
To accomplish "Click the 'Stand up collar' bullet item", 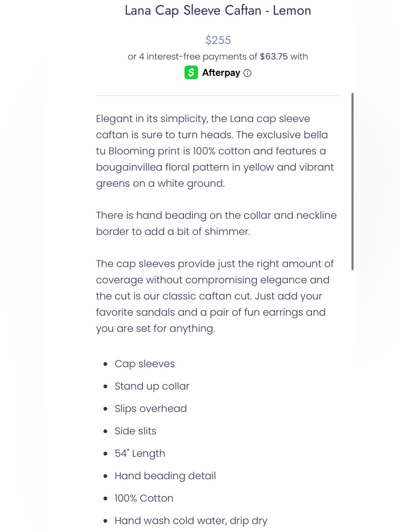I will pyautogui.click(x=152, y=386).
